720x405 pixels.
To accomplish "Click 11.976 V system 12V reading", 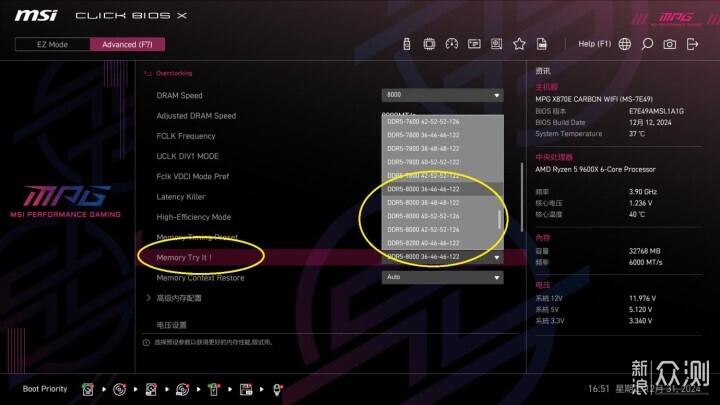I will 642,298.
